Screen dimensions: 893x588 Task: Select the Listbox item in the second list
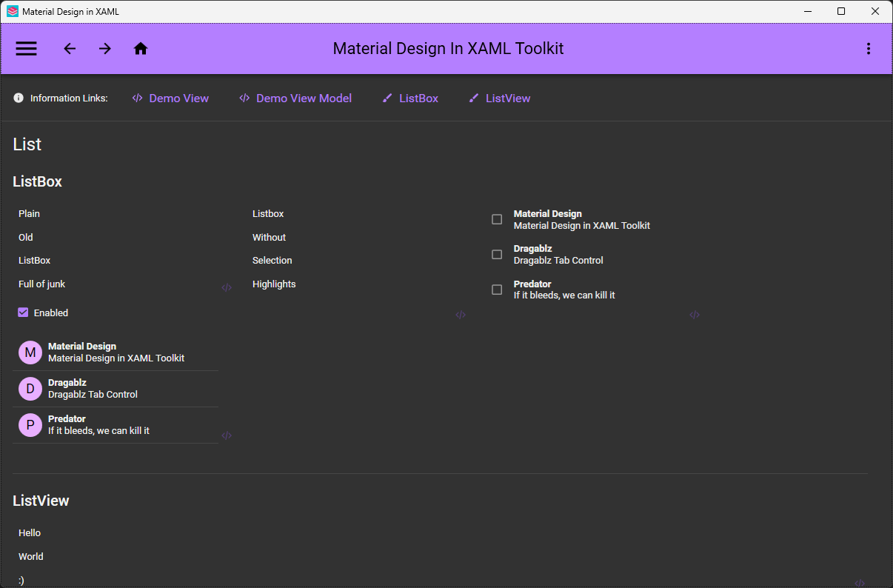pos(349,213)
